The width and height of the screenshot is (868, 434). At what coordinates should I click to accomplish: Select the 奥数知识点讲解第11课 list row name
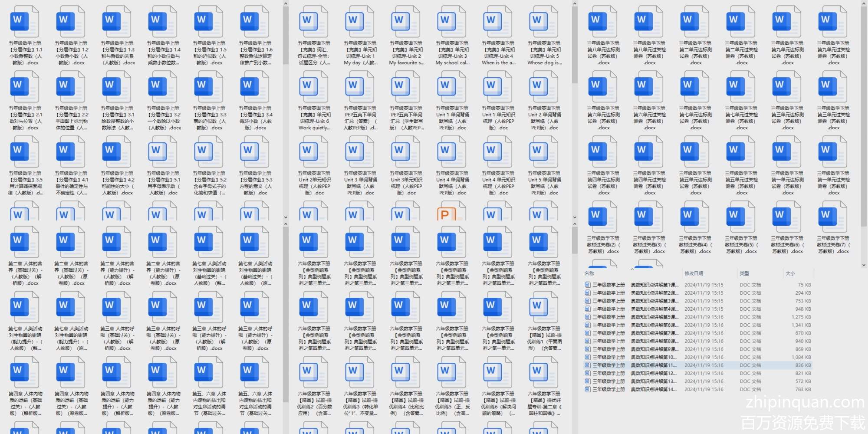click(635, 365)
